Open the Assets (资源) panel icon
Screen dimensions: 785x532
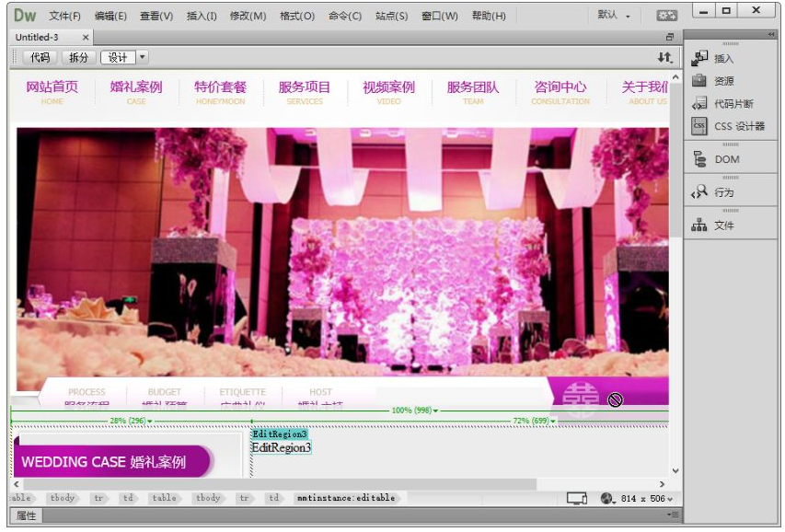pyautogui.click(x=700, y=81)
